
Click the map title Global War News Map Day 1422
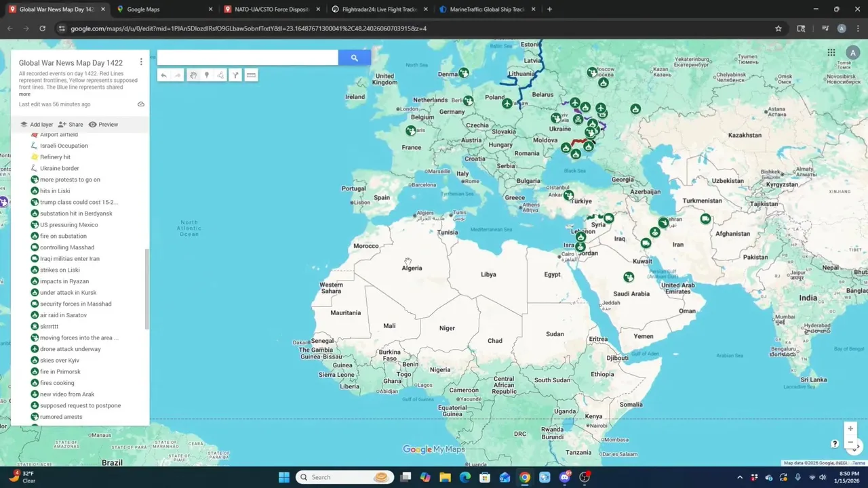[71, 63]
